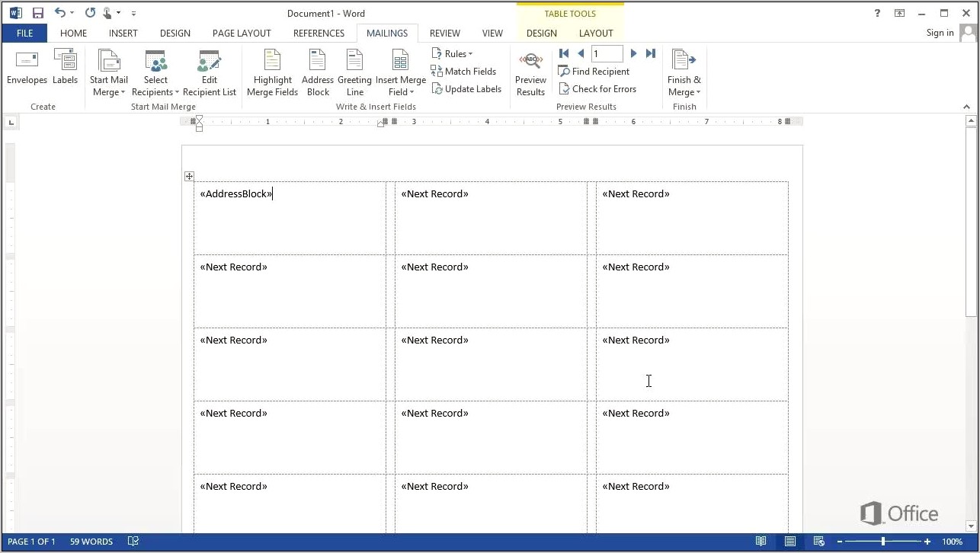Screen dimensions: 980x553
Task: Open Word Help question mark
Action: pos(879,13)
